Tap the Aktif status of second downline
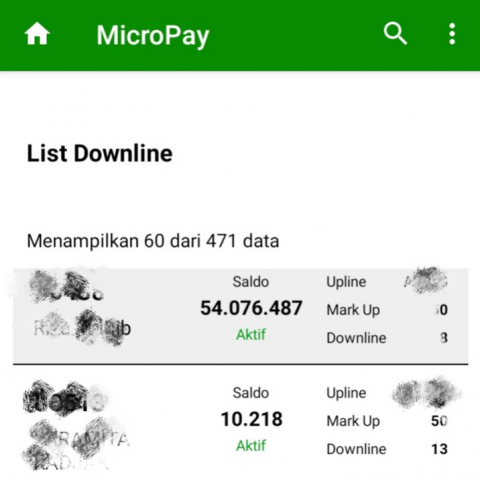 click(251, 445)
